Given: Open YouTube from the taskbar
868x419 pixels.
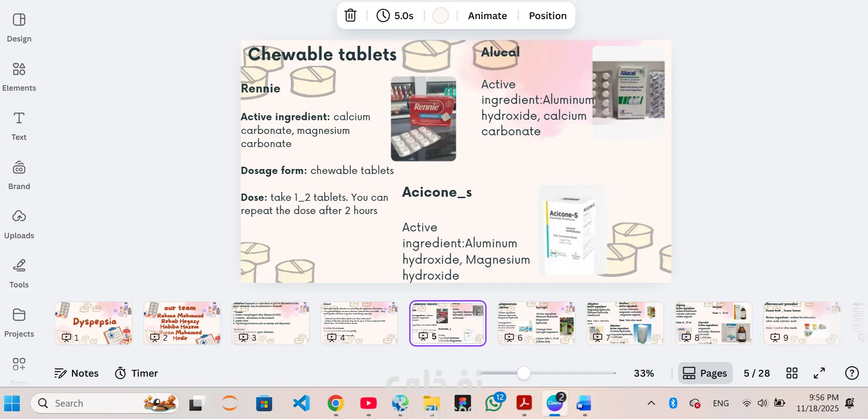Looking at the screenshot, I should (x=368, y=404).
